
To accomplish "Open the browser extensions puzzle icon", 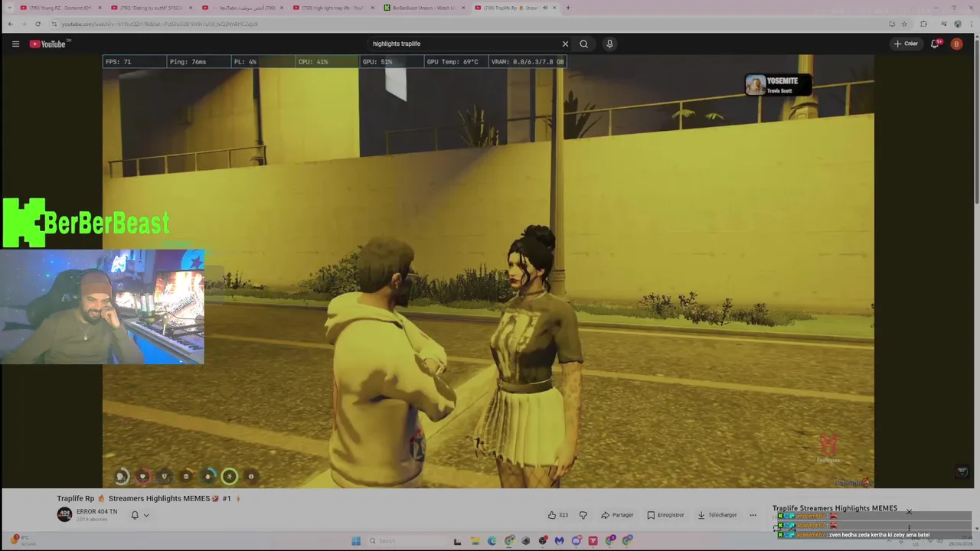I will (923, 24).
